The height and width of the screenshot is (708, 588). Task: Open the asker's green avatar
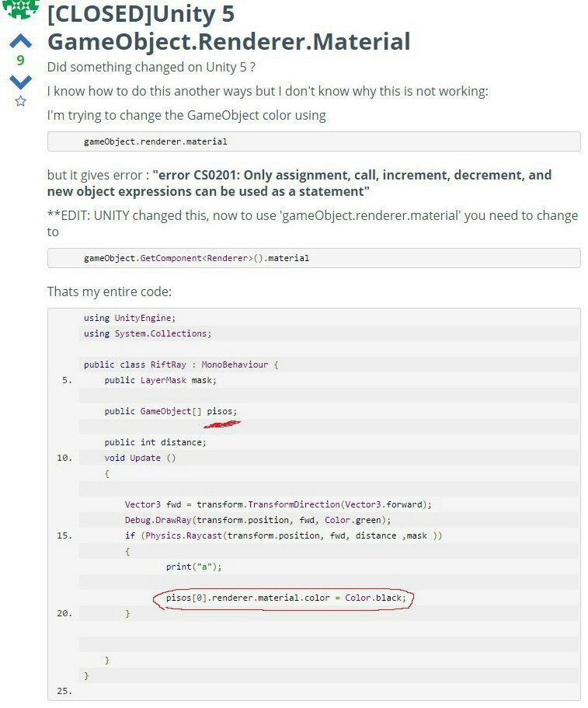(x=21, y=9)
